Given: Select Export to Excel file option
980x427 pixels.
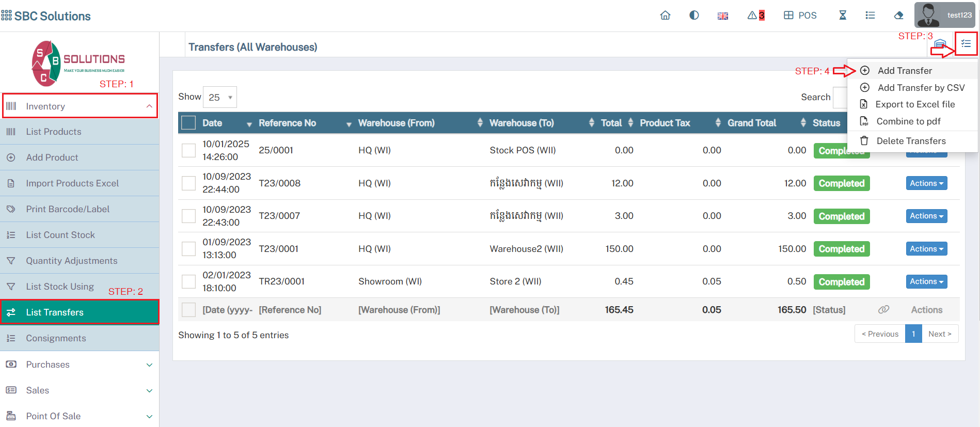Looking at the screenshot, I should (x=915, y=104).
